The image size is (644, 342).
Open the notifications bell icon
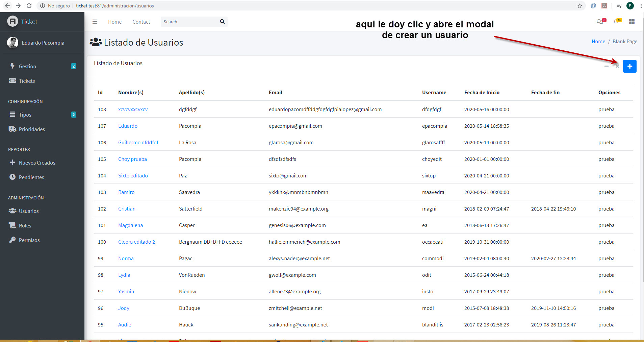tap(617, 22)
